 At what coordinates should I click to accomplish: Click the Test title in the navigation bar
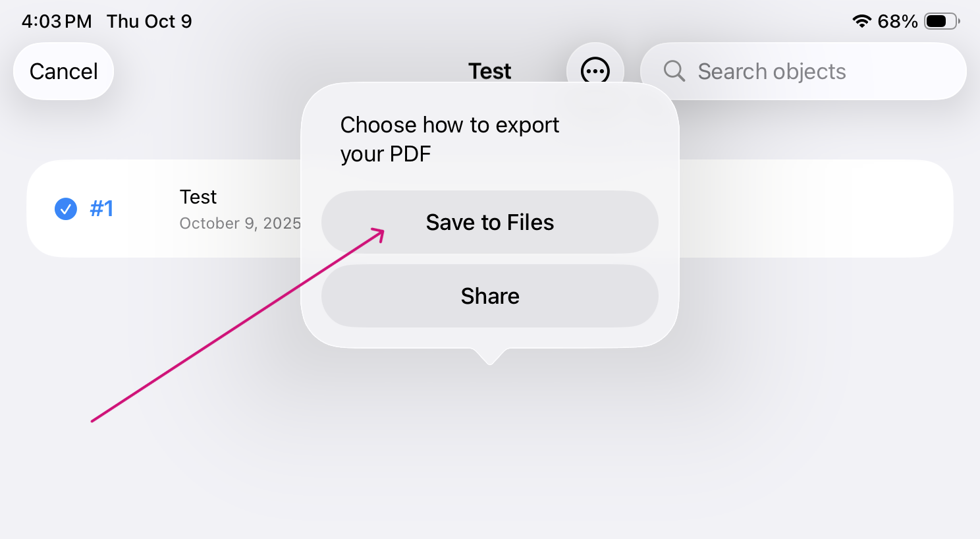(x=489, y=71)
